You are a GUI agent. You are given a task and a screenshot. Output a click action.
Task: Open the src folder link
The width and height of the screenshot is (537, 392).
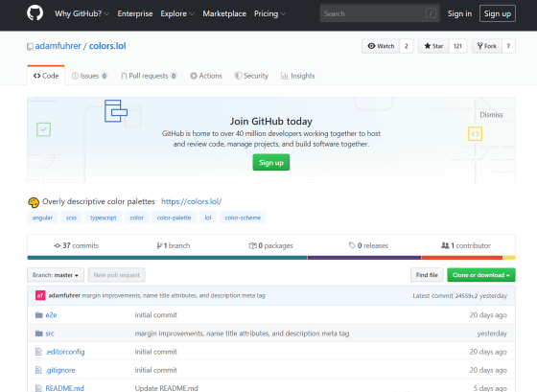[x=50, y=334]
